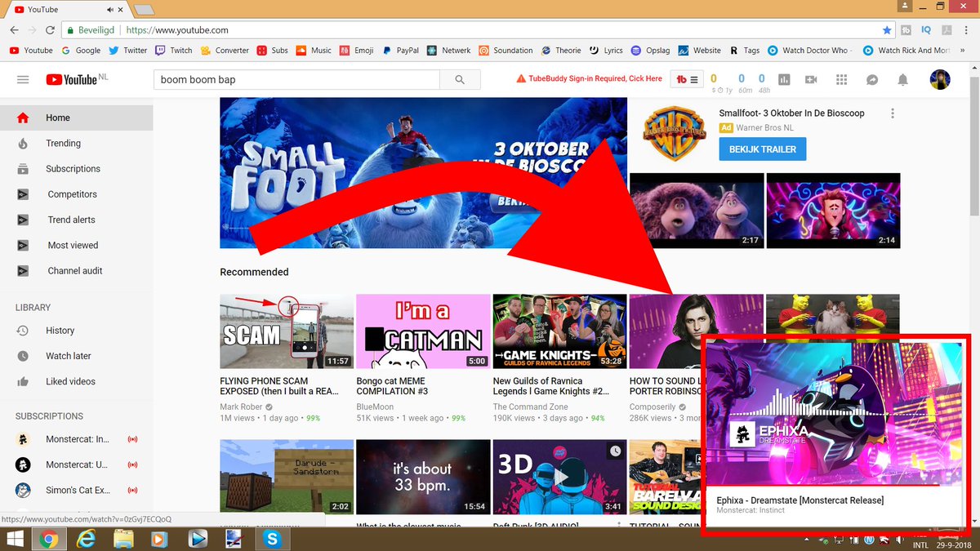The image size is (980, 551).
Task: Open the Soundation bookmark
Action: click(x=506, y=50)
